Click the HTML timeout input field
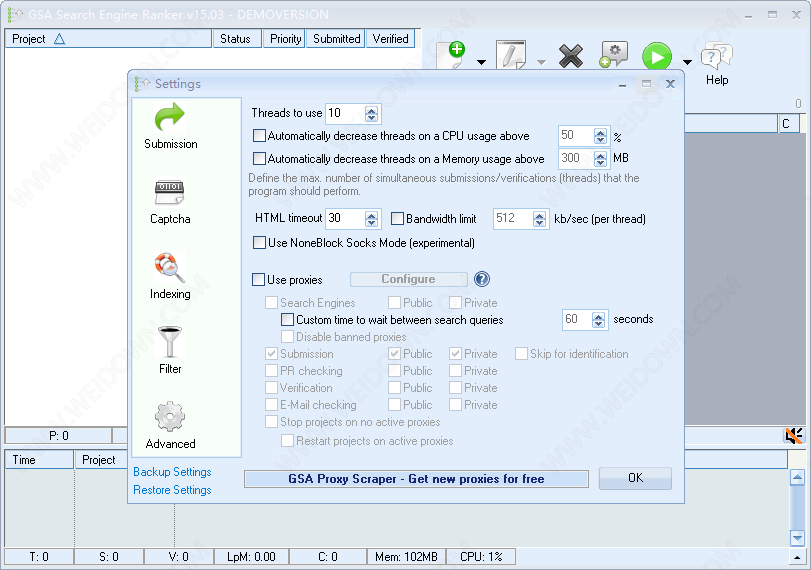 [345, 219]
